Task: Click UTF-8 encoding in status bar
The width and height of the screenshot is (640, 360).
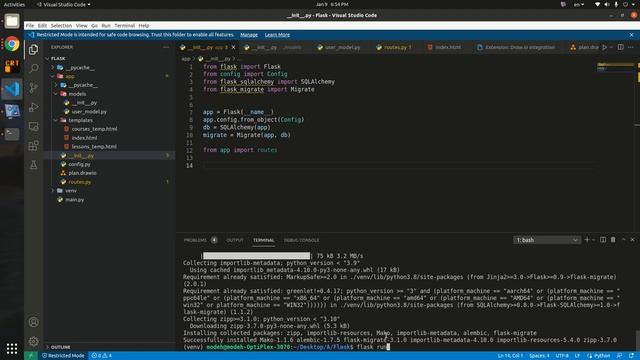Action: click(562, 356)
